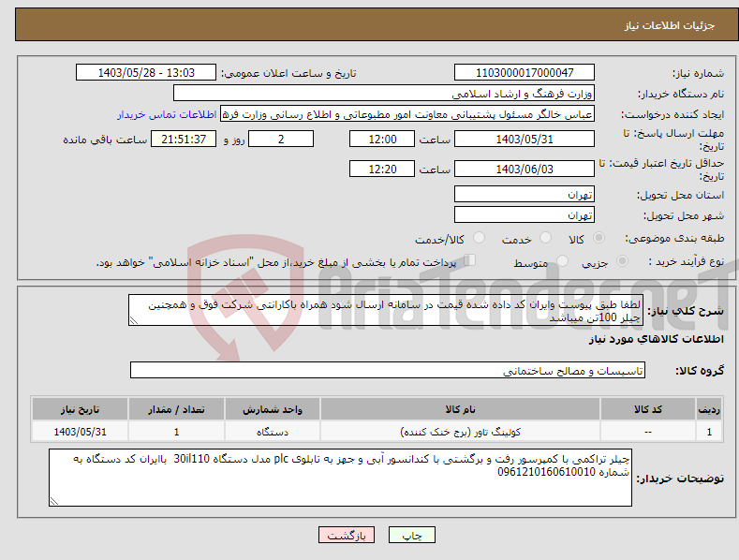
Task: Toggle the اسناد خزانه اسلامی payment checkbox
Action: pyautogui.click(x=470, y=259)
